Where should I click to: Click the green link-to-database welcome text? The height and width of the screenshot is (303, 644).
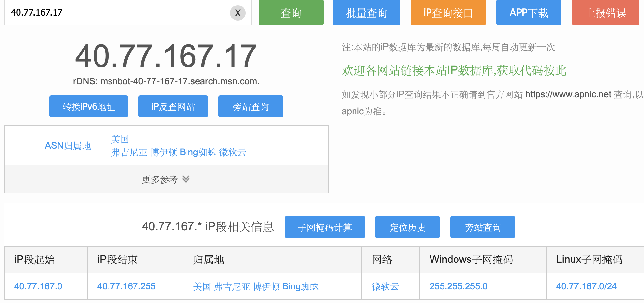(x=454, y=70)
